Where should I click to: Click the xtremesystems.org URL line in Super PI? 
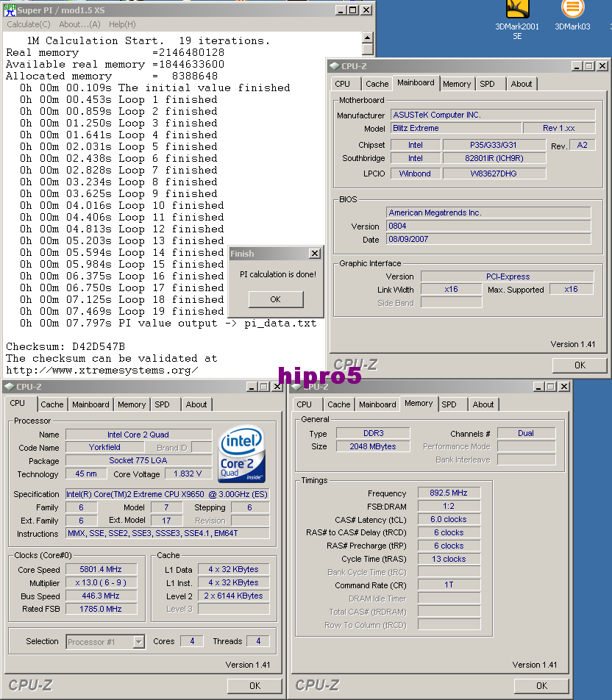point(102,371)
